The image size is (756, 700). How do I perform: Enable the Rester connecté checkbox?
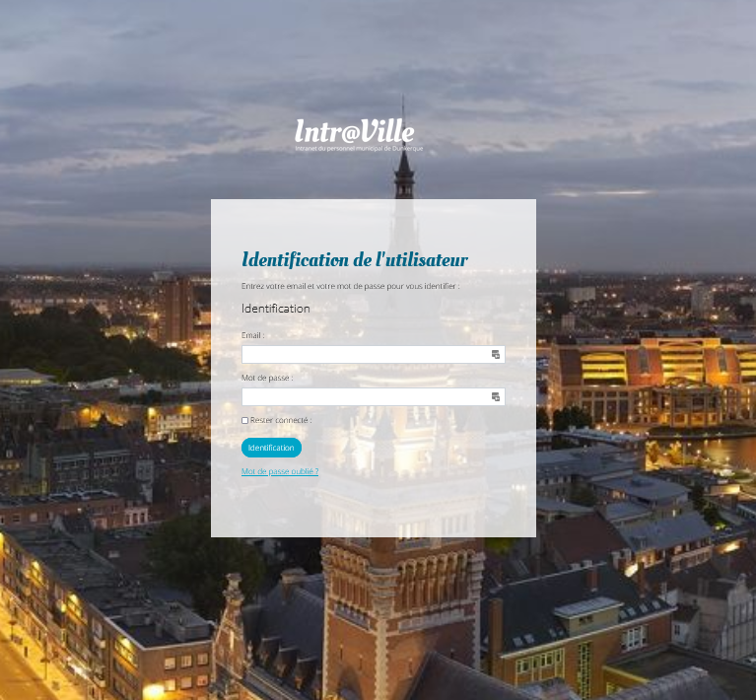point(244,421)
